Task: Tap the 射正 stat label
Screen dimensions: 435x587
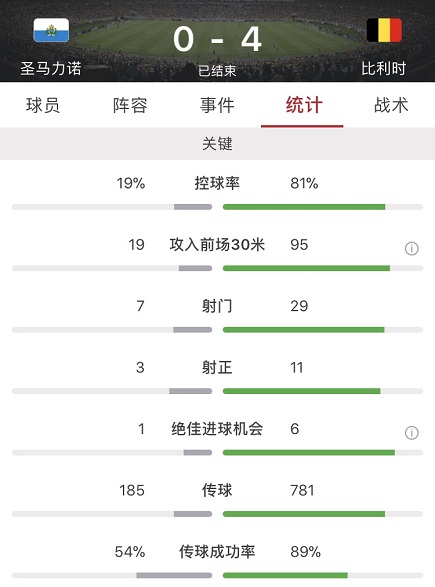Action: [x=217, y=367]
